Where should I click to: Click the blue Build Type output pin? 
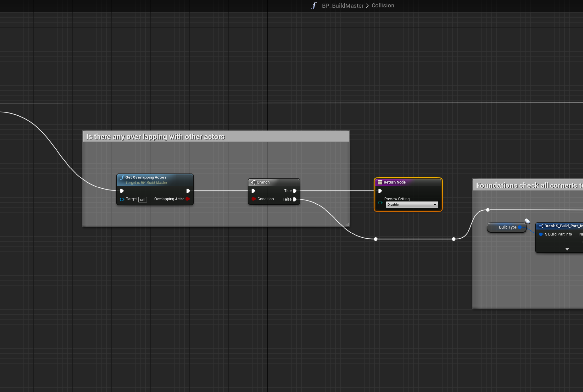coord(520,227)
